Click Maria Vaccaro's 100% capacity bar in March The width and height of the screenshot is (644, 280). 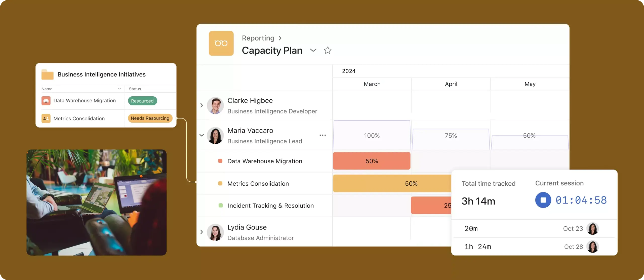tap(372, 135)
